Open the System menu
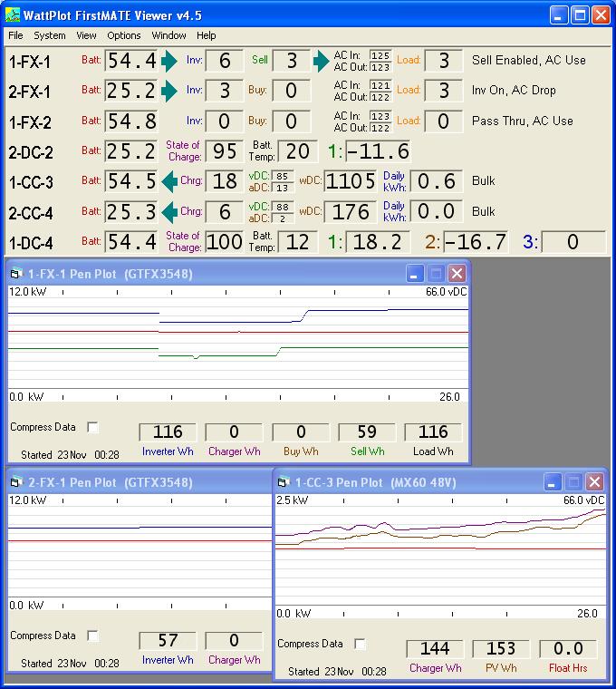 click(x=50, y=35)
